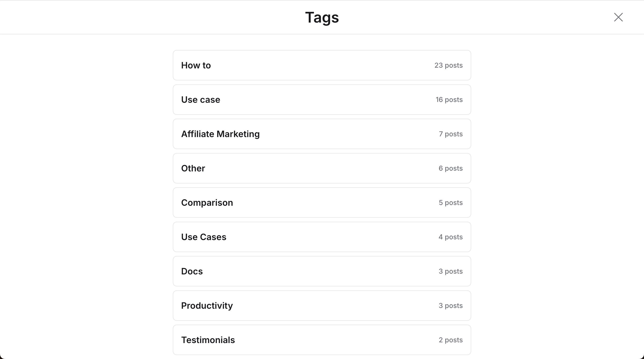Close the Tags dialog with the X icon
The height and width of the screenshot is (359, 644).
coord(618,17)
